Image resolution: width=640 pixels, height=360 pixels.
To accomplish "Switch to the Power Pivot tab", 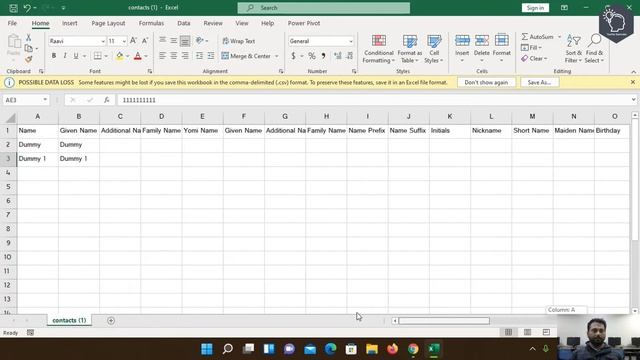I will pyautogui.click(x=304, y=23).
